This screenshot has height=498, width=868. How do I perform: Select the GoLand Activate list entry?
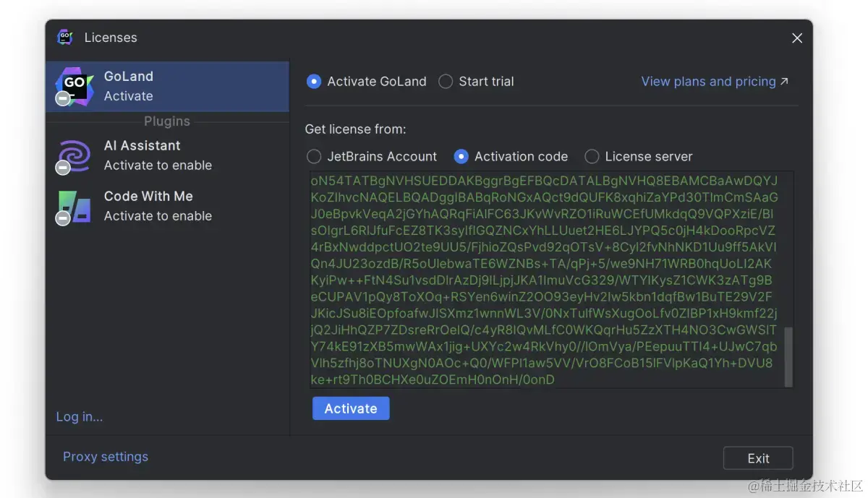coord(167,86)
